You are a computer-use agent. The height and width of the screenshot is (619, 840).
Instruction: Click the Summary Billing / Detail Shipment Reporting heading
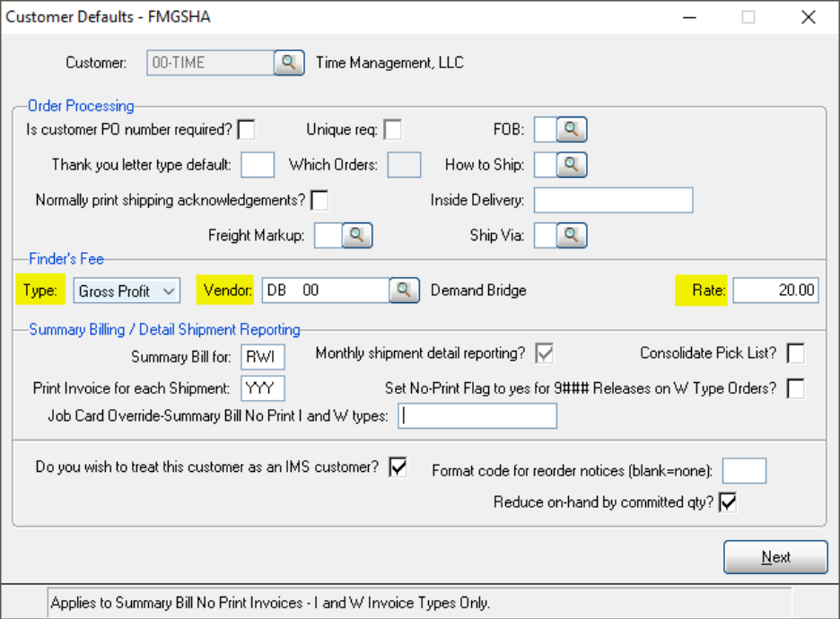tap(164, 330)
